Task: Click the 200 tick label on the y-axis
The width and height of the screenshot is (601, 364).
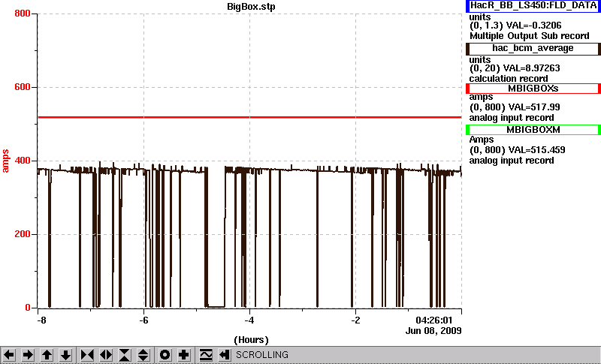Action: pos(23,234)
